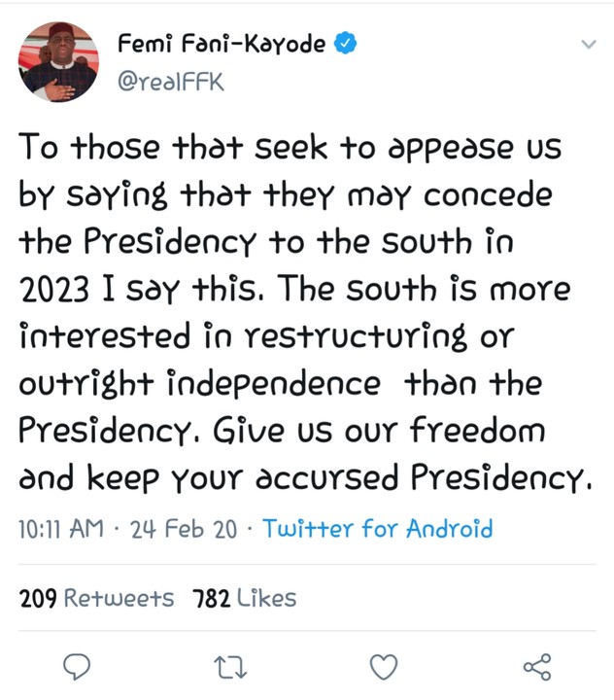Share the tweet via the share icon
Viewport: 614px width, 700px height.
coord(537,666)
